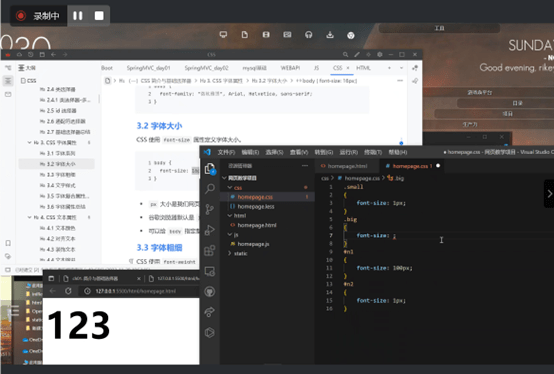This screenshot has height=374, width=554.
Task: Open Explorer panel more actions ellipsis
Action: click(x=305, y=166)
